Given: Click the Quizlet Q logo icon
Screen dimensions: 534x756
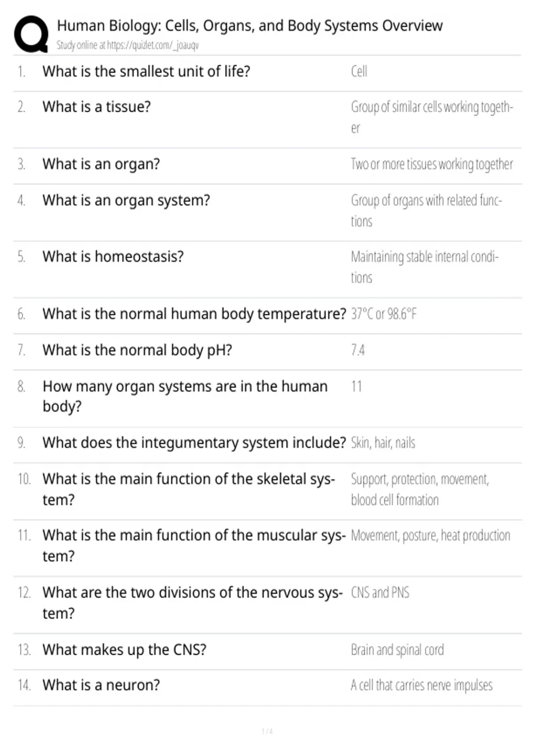Looking at the screenshot, I should click(x=31, y=34).
